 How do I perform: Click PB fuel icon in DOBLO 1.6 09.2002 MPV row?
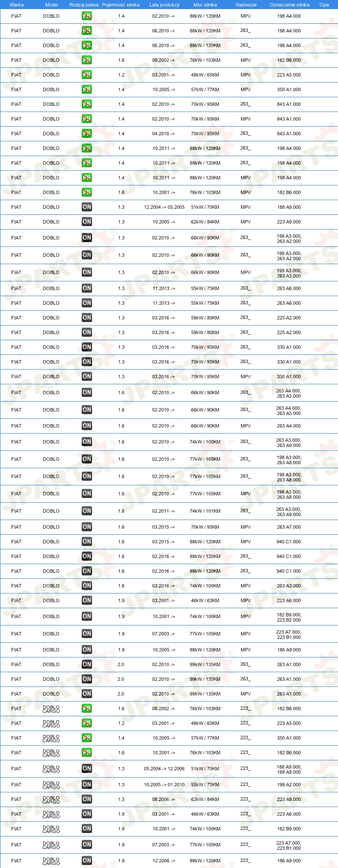87,60
